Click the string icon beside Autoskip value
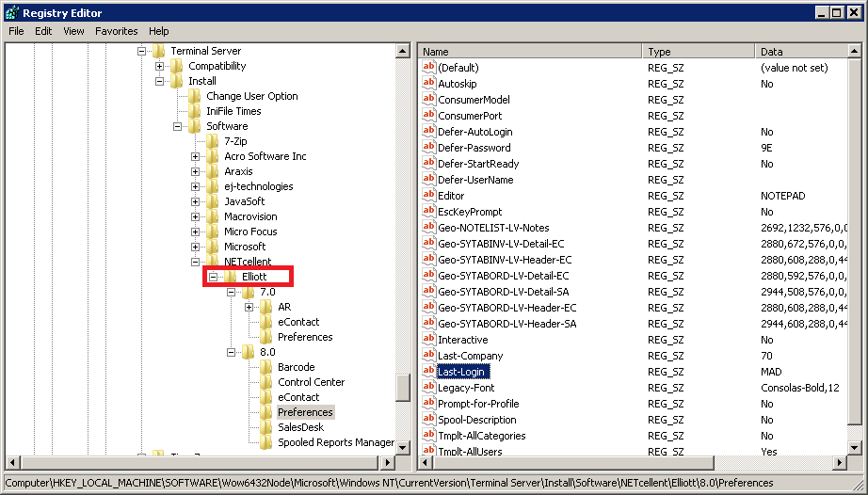 tap(428, 84)
